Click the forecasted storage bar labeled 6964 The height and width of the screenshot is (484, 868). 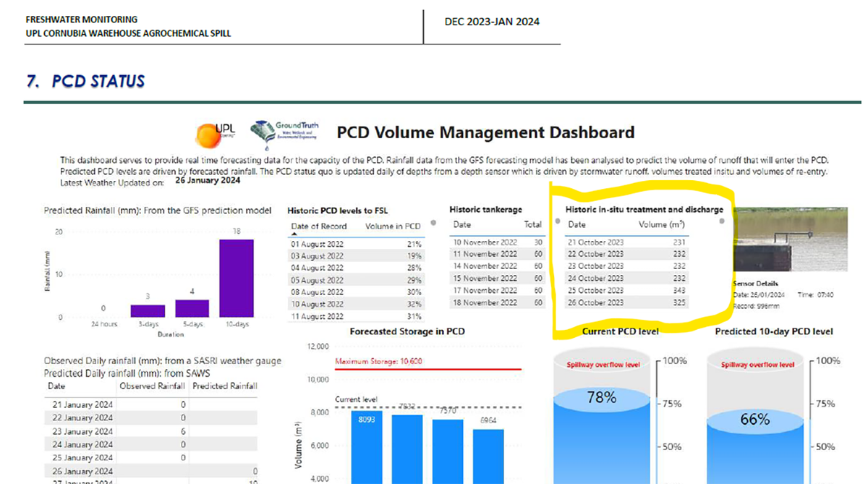coord(489,457)
